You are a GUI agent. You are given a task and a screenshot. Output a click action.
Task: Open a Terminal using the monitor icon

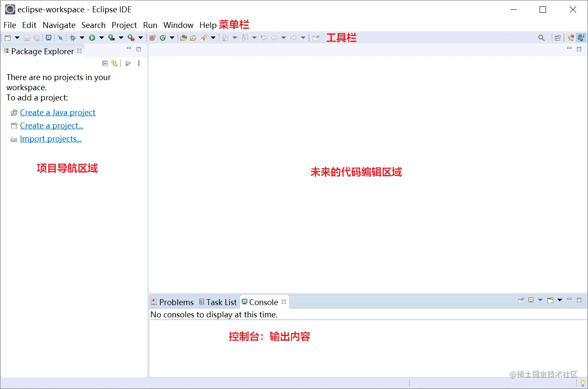49,38
